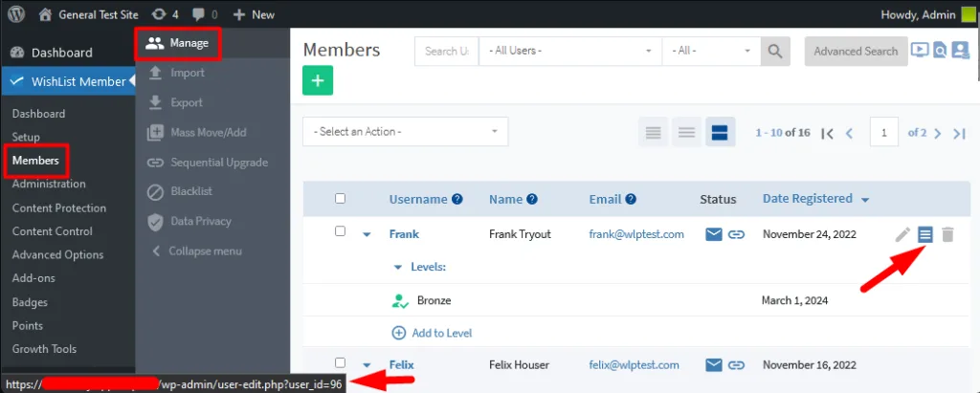Open the Data Privacy section
The height and width of the screenshot is (393, 980).
point(189,221)
